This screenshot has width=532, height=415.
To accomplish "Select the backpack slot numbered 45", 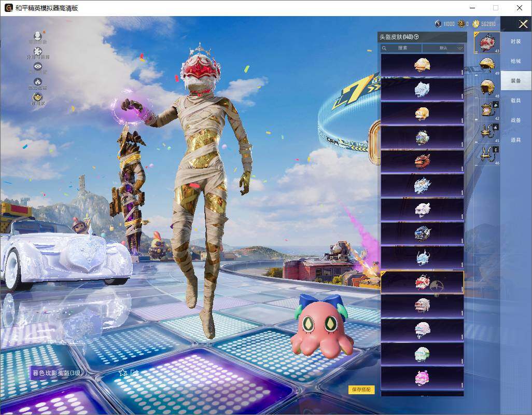I will coord(487,132).
